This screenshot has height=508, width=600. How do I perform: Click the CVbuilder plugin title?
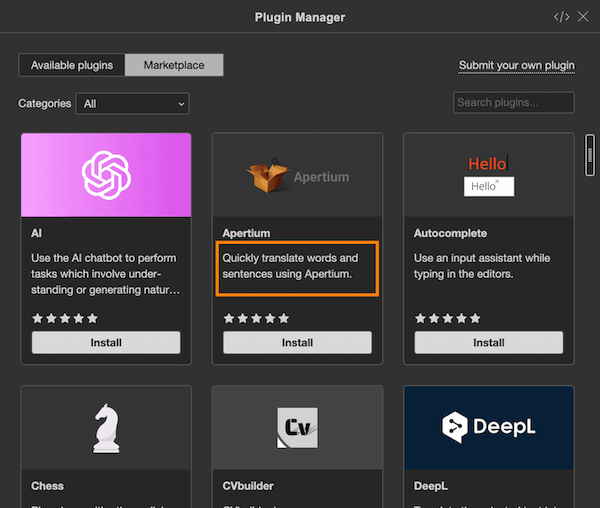(x=248, y=486)
